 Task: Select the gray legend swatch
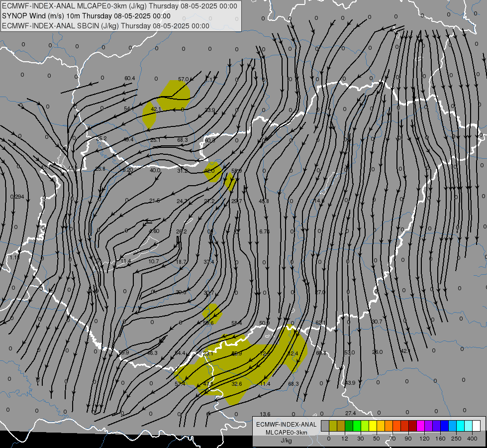[x=325, y=426]
